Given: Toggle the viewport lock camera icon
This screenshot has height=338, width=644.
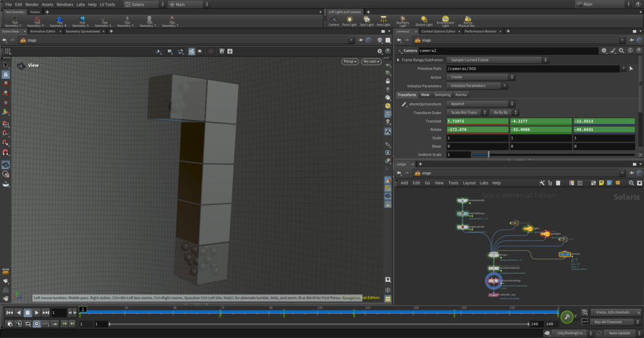Looking at the screenshot, I should click(388, 81).
